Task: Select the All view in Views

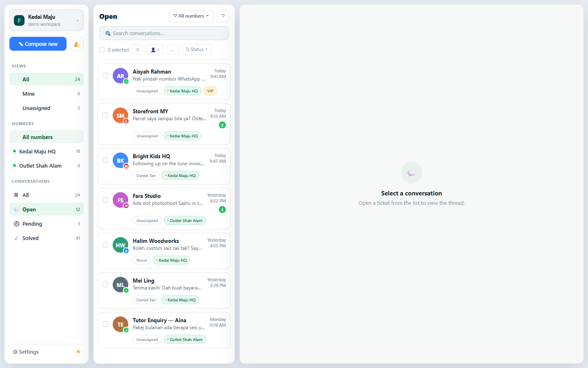Action: pos(47,79)
